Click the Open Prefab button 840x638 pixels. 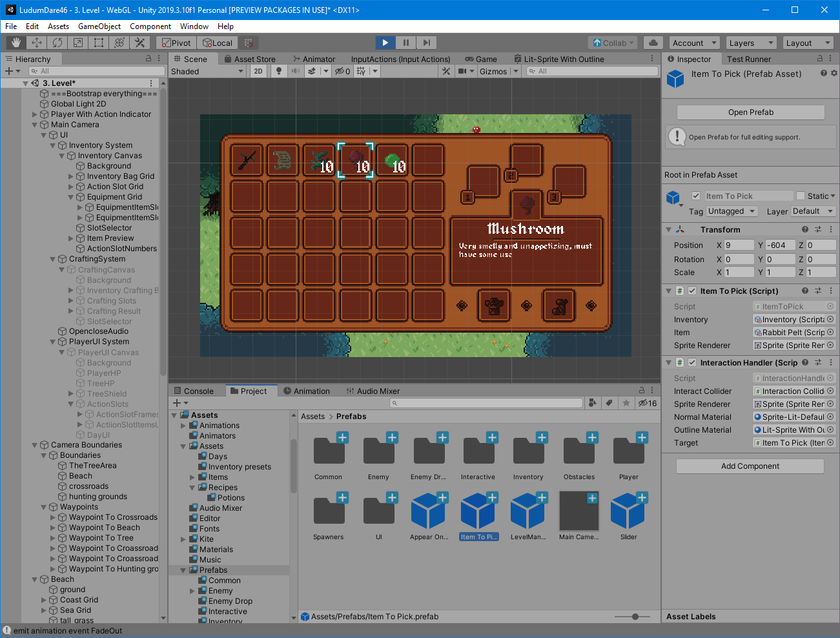pyautogui.click(x=751, y=112)
